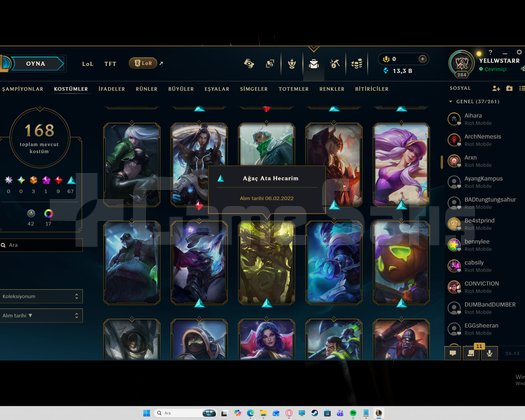The image size is (525, 420).
Task: Open the RÜNLER collection tab
Action: pyautogui.click(x=146, y=89)
